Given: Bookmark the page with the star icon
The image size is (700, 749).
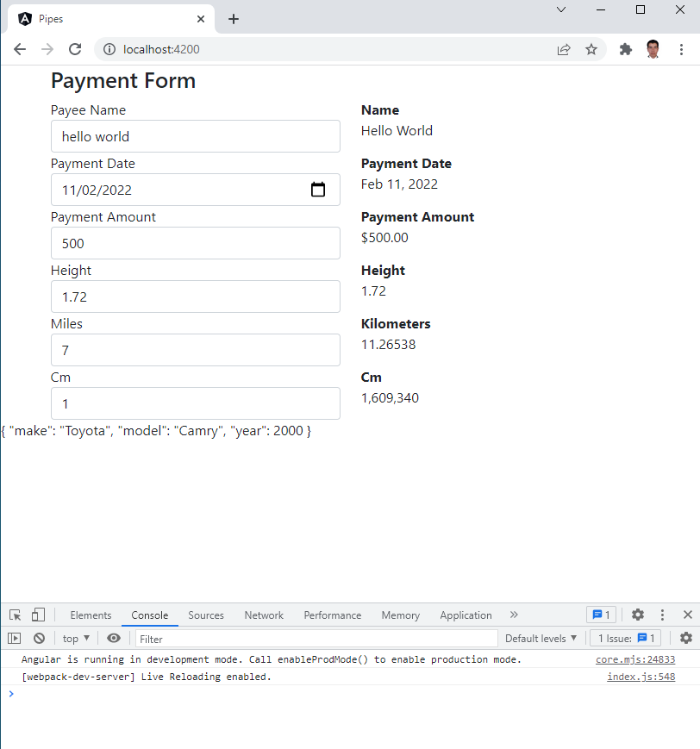Looking at the screenshot, I should [591, 49].
